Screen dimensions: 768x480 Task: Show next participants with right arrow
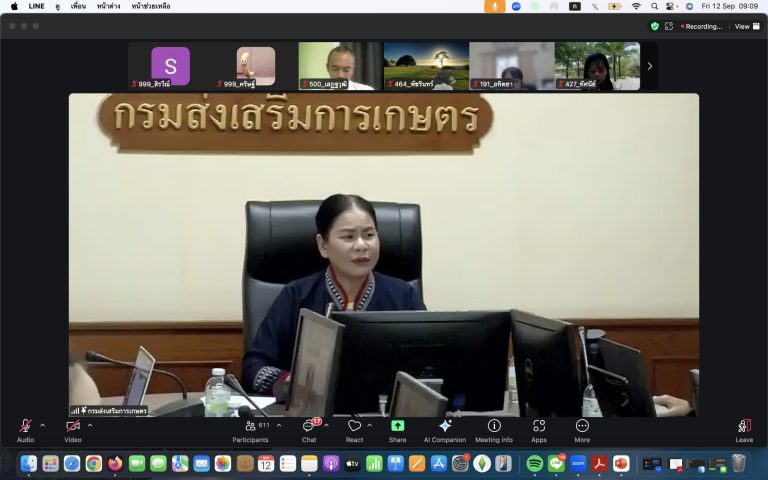point(649,66)
